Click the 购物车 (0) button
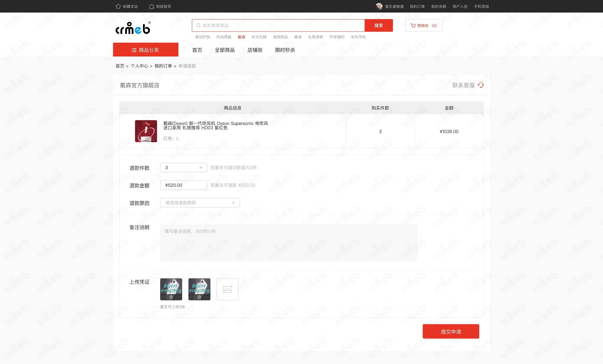The width and height of the screenshot is (603, 364). point(424,26)
